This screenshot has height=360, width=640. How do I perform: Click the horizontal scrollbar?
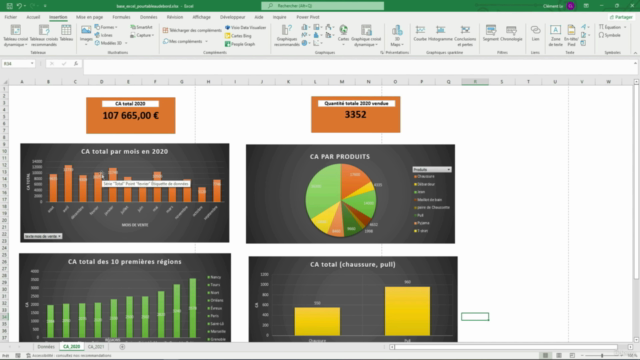tap(506, 347)
